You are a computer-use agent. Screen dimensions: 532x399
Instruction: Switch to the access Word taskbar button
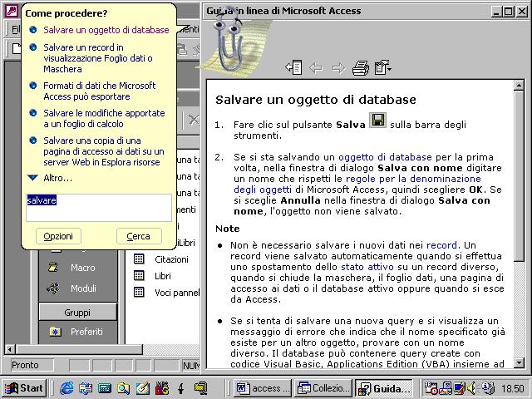(x=263, y=388)
